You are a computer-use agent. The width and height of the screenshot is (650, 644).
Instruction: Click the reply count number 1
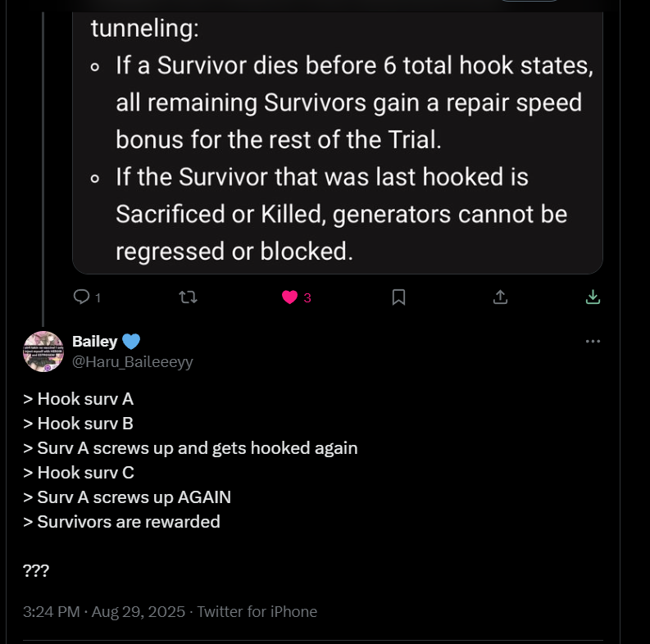click(98, 298)
